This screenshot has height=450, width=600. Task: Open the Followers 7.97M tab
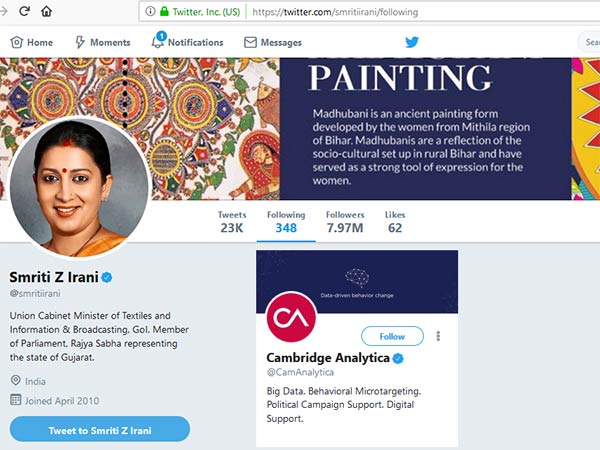click(345, 222)
